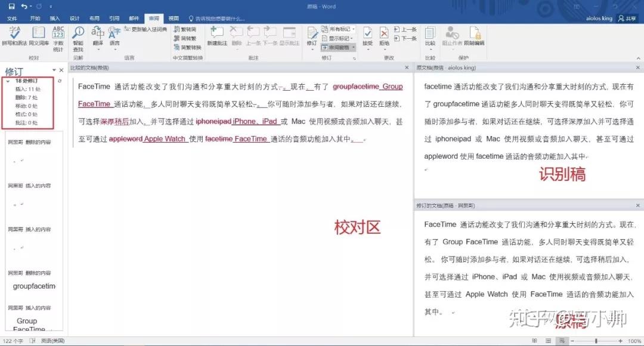
Task: Refresh the revision count
Action: 60,81
